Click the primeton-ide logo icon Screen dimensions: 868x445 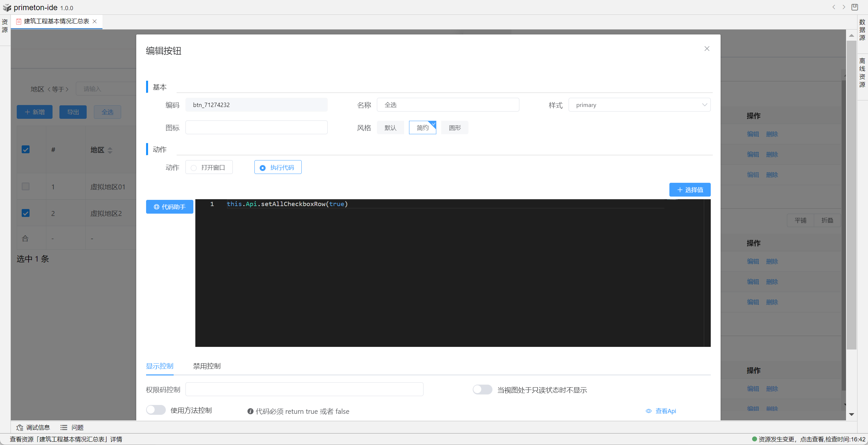[7, 8]
